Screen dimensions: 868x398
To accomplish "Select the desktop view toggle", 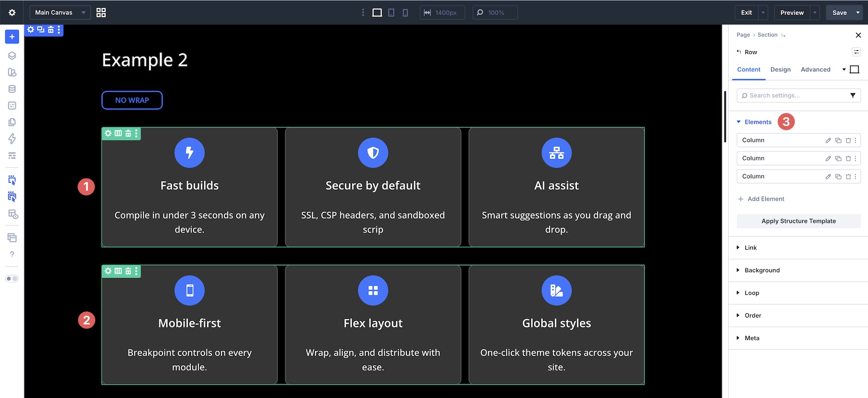I will coord(377,13).
